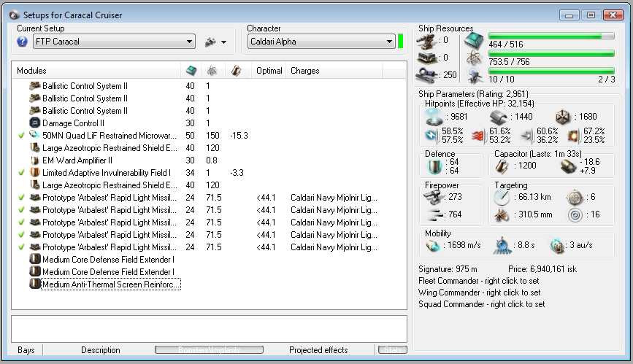The image size is (633, 364).
Task: Toggle the last Arbalest Rapid Light Missile checkmark
Action: tap(21, 247)
